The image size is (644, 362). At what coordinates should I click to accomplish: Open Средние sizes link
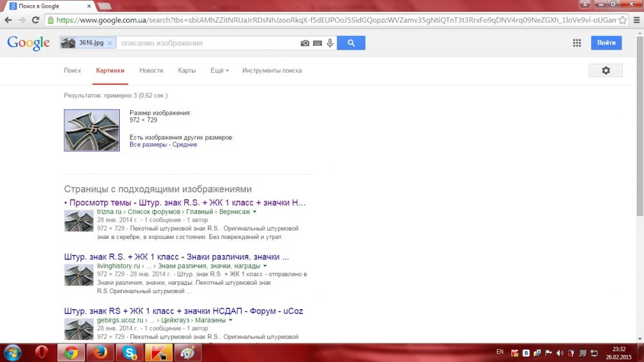(x=184, y=145)
